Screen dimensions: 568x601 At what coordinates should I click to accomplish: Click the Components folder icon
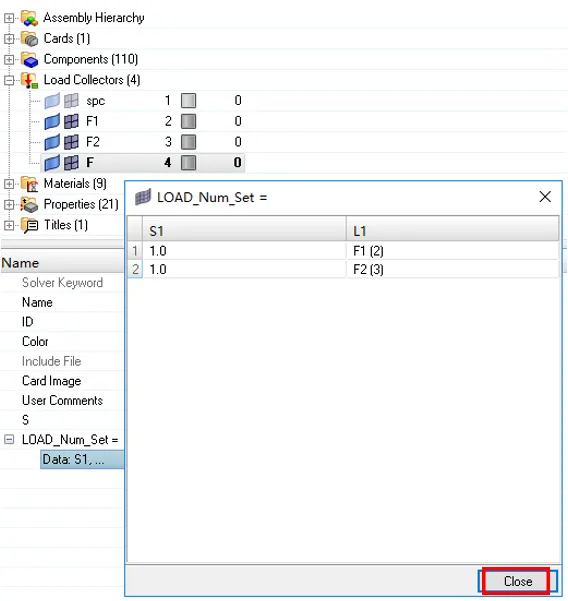click(29, 59)
